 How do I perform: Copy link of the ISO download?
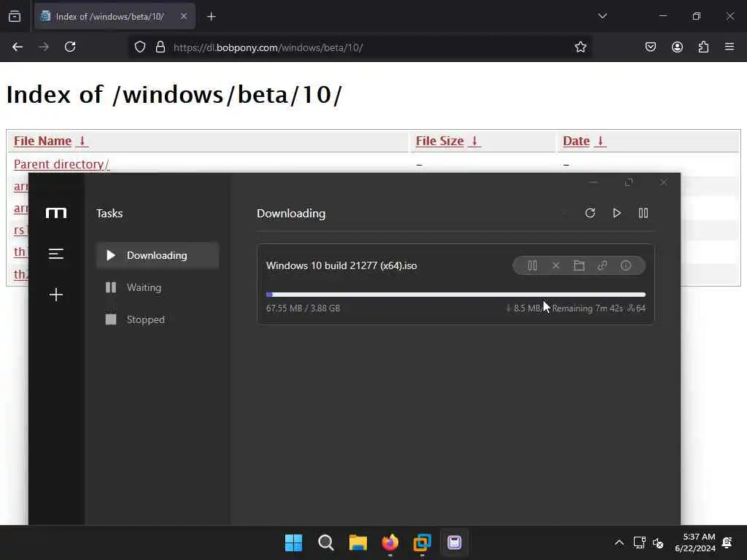(602, 265)
